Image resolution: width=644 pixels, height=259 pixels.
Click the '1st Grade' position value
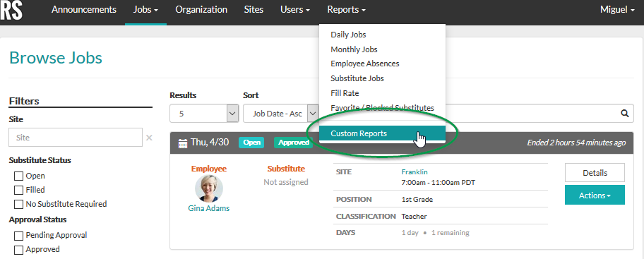coord(417,200)
